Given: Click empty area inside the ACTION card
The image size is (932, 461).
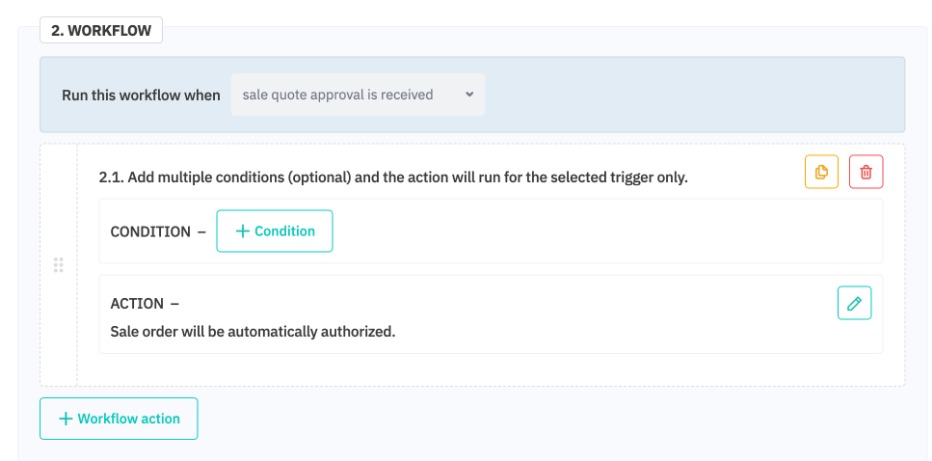Looking at the screenshot, I should point(600,315).
